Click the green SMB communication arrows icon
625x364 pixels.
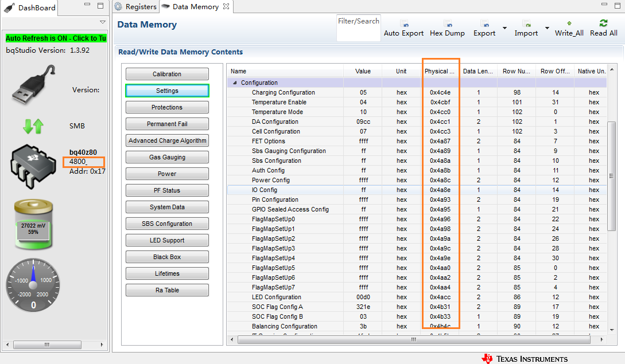[33, 126]
